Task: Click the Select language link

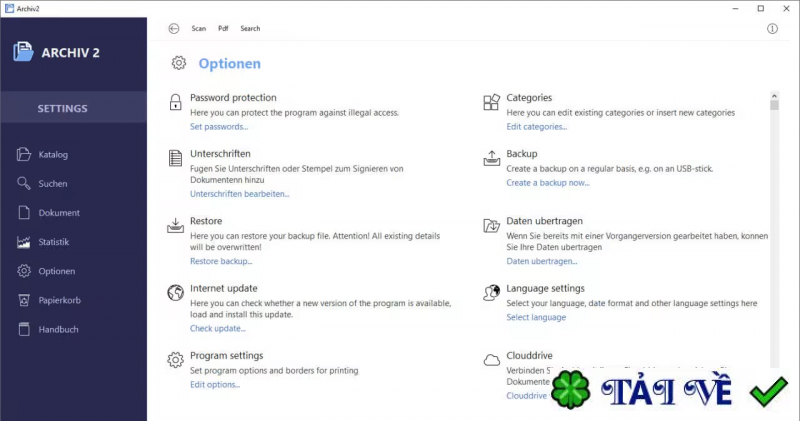Action: (535, 317)
